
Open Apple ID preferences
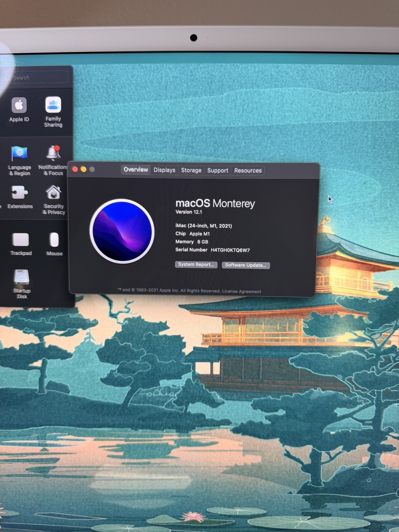19,110
